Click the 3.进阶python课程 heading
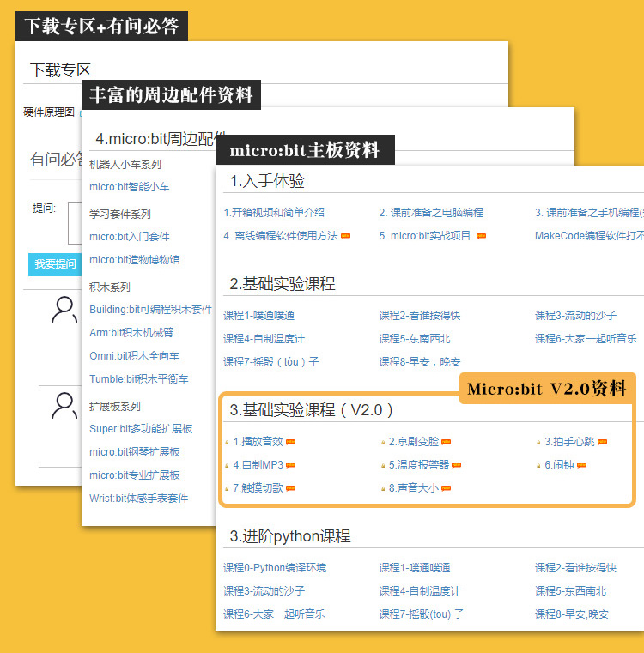The image size is (644, 653). [290, 536]
